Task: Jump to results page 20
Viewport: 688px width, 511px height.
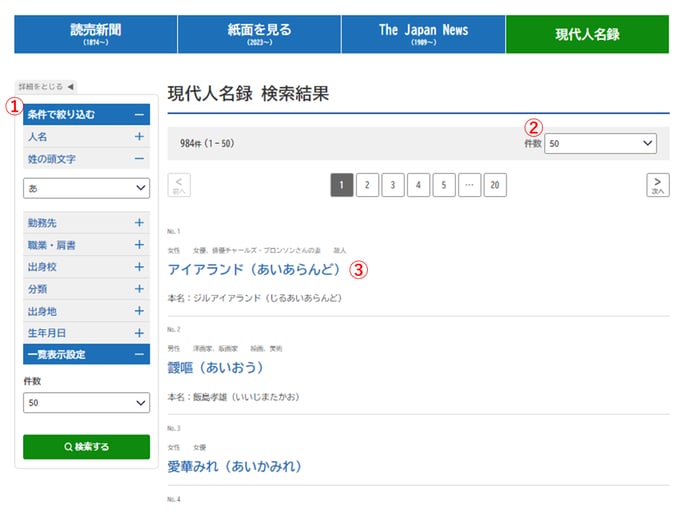Action: [x=494, y=185]
